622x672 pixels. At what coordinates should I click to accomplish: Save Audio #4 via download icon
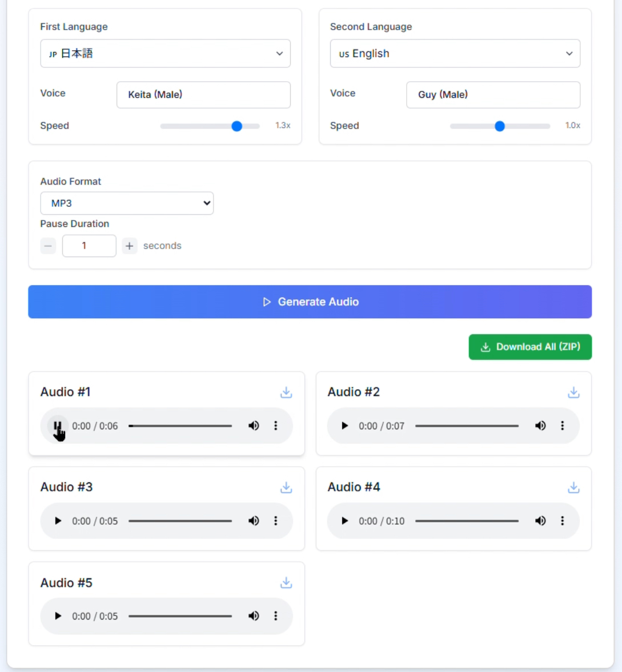[x=573, y=487]
